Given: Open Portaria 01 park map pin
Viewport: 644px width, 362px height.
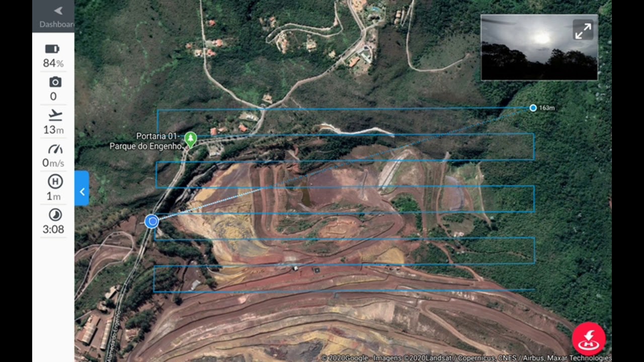Looking at the screenshot, I should click(x=190, y=139).
